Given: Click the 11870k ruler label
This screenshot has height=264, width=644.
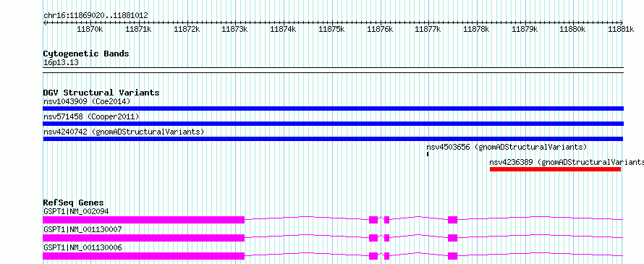Looking at the screenshot, I should tap(90, 29).
